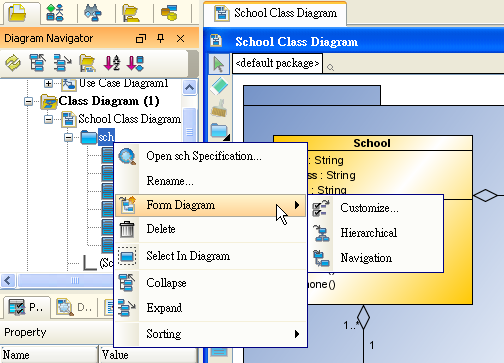The width and height of the screenshot is (504, 363).
Task: Select the pointer tool in diagram palette
Action: coord(219,64)
